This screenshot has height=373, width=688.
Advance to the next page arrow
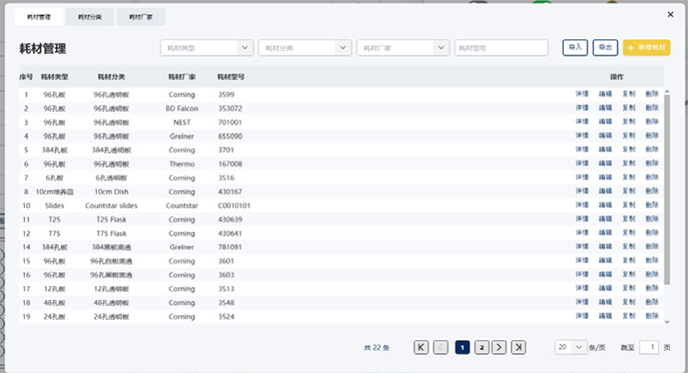(x=499, y=348)
